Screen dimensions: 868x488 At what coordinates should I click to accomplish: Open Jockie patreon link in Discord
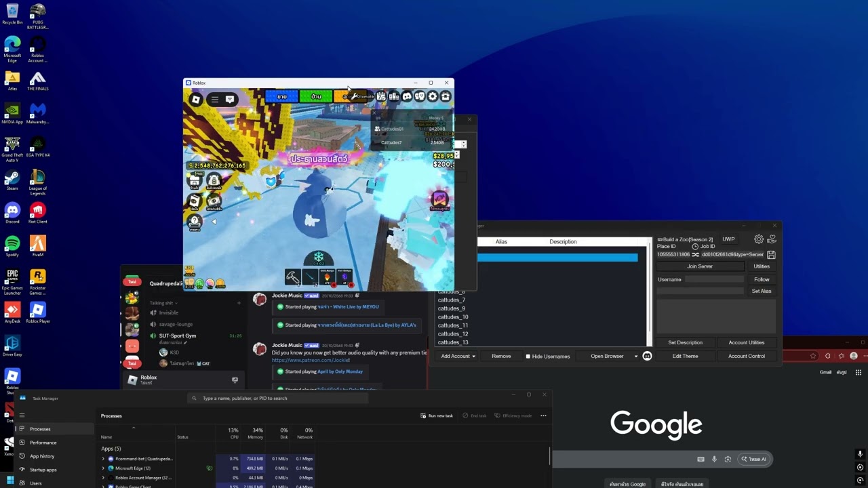(x=311, y=361)
